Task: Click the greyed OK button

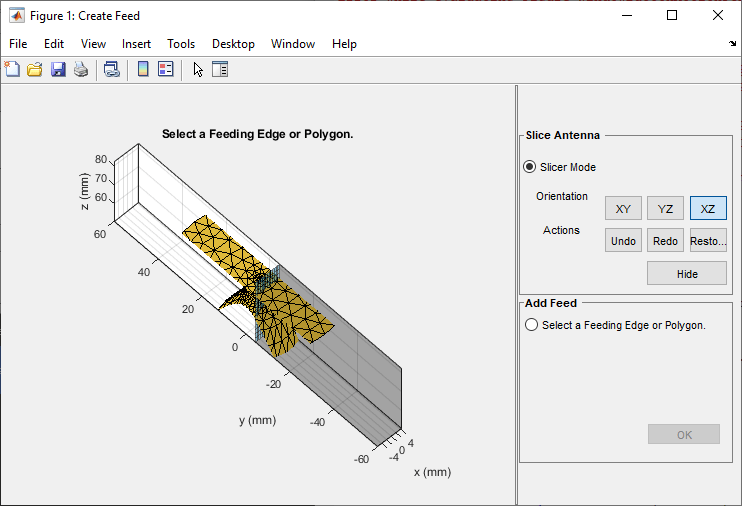Action: 684,435
